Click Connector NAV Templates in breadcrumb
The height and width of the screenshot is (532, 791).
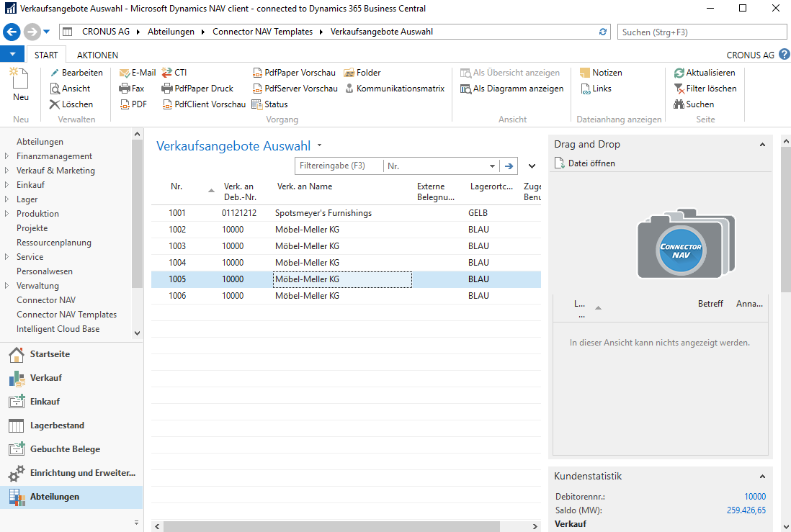262,32
